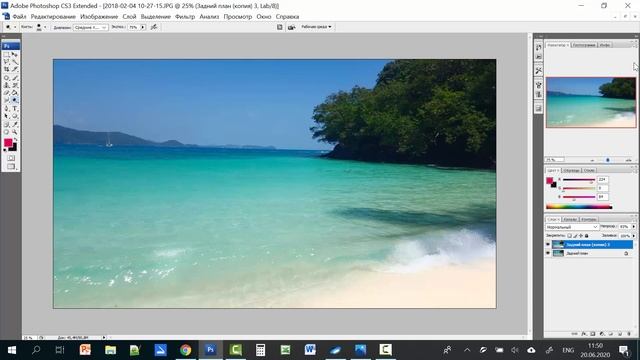Open the Файл menu
This screenshot has width=640, height=360.
[x=19, y=17]
